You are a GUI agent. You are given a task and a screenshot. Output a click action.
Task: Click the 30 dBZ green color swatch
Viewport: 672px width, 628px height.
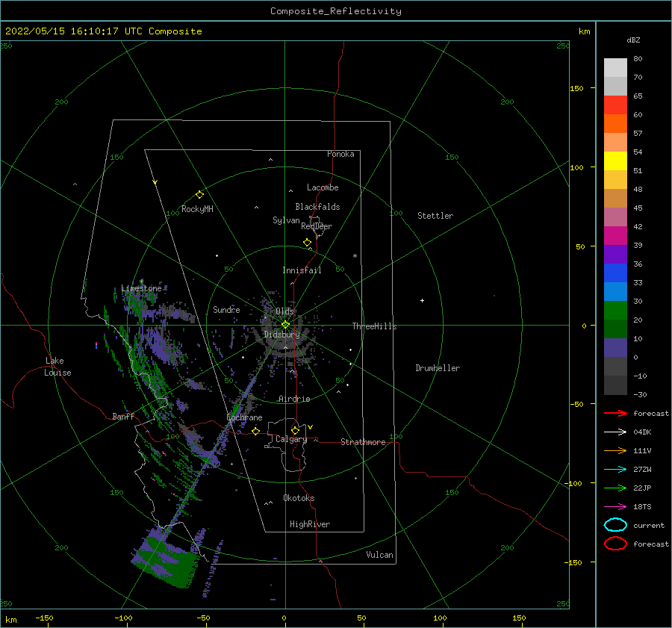615,311
